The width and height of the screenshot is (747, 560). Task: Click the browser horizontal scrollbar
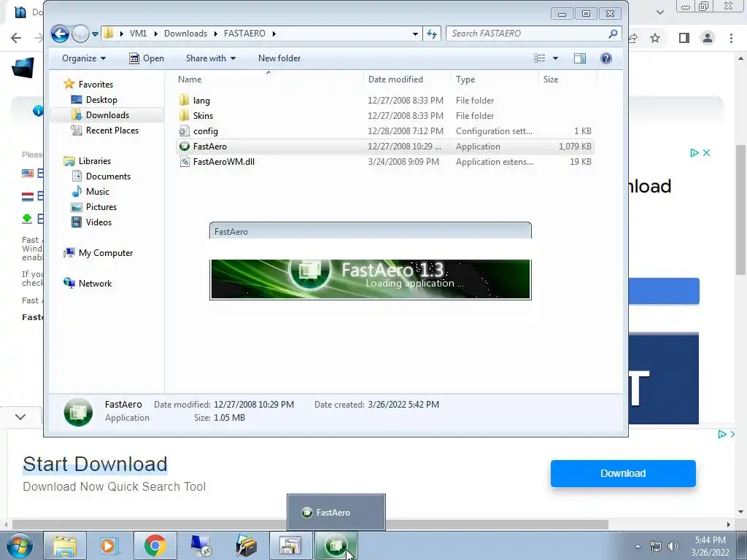click(x=309, y=524)
